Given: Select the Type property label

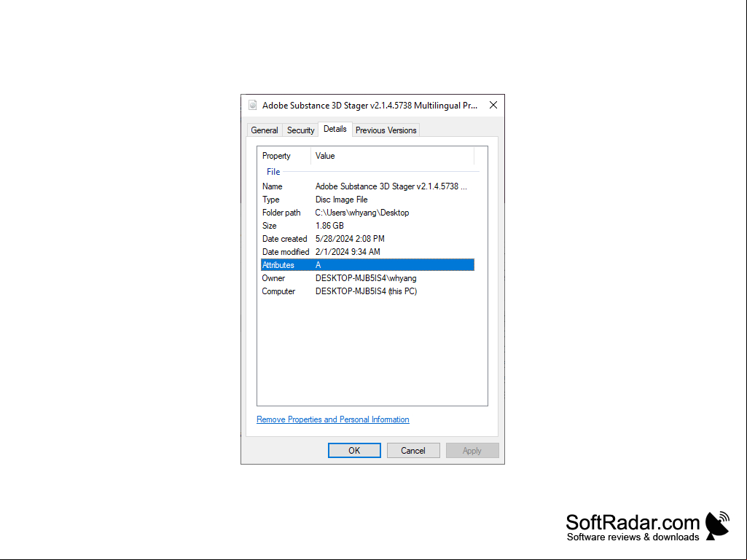Looking at the screenshot, I should click(270, 200).
